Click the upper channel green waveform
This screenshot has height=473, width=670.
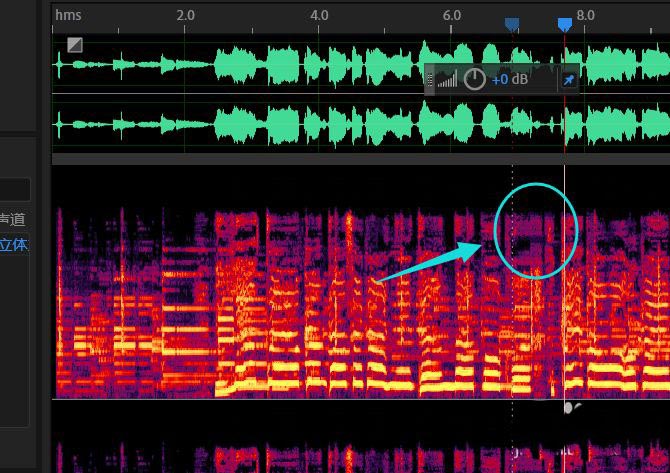[x=300, y=66]
